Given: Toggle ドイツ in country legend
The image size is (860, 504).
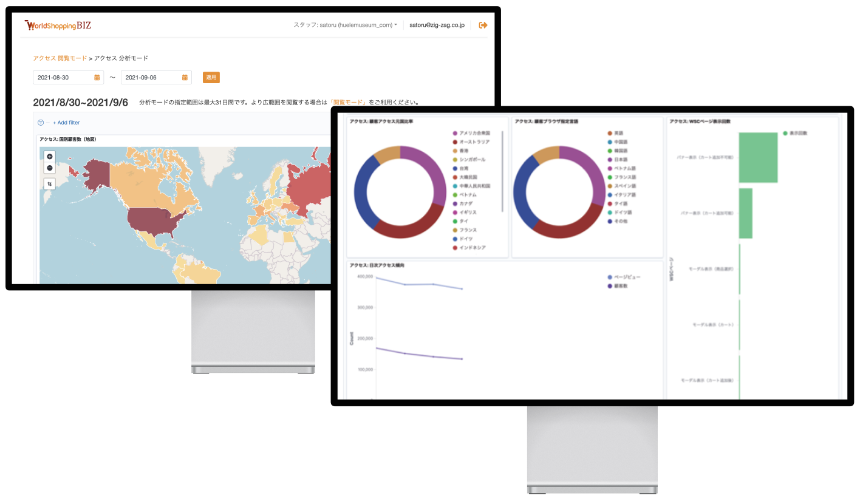Looking at the screenshot, I should click(x=463, y=239).
